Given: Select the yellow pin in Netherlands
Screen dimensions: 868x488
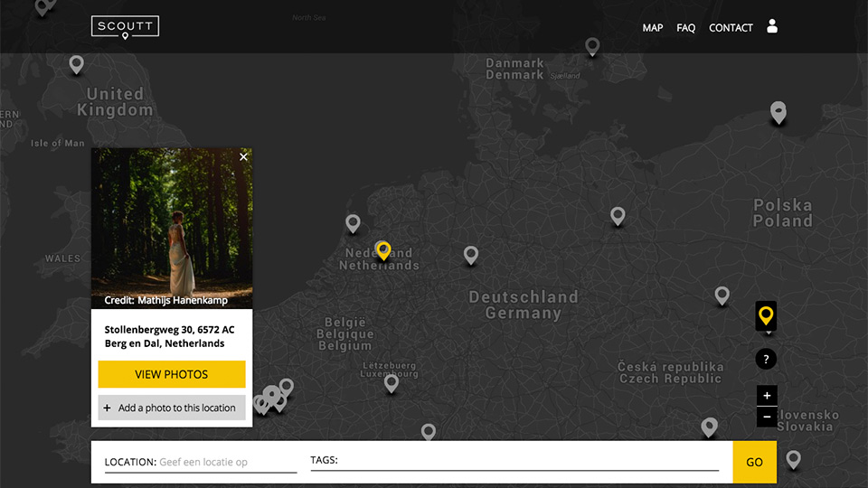Looking at the screenshot, I should pyautogui.click(x=383, y=250).
